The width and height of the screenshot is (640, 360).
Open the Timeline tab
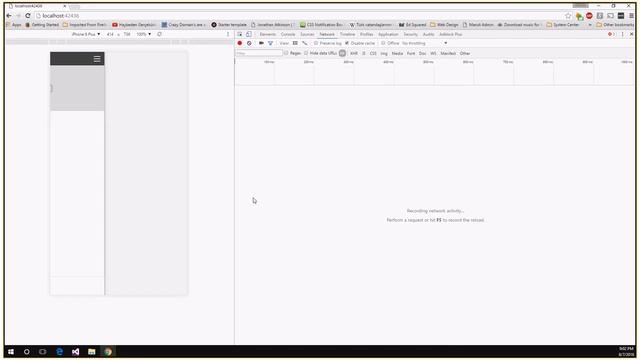[347, 34]
